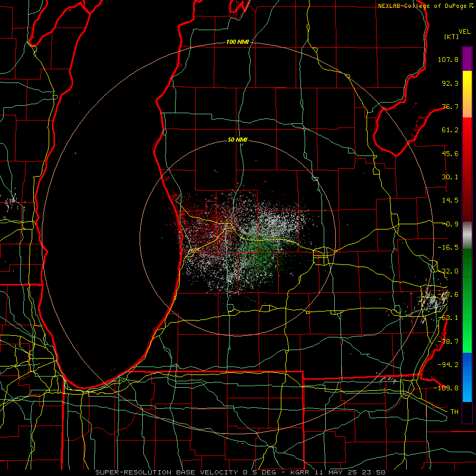The image size is (476, 476).
Task: Click the NEXLAB-College of DuPage label
Action: click(423, 6)
